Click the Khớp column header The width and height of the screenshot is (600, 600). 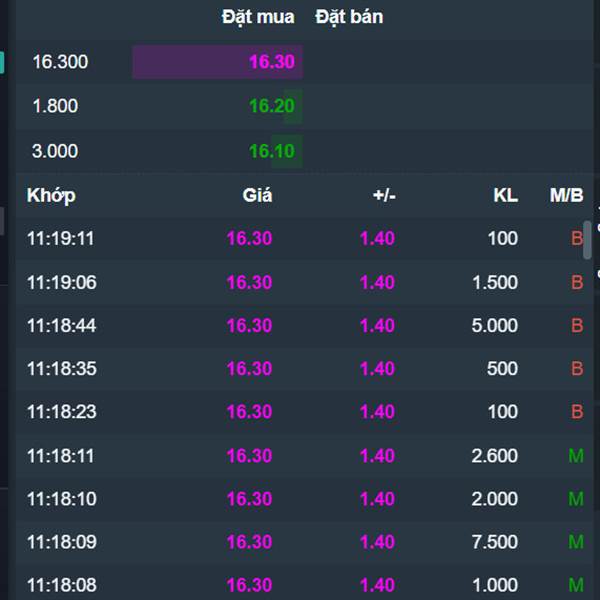pyautogui.click(x=51, y=196)
